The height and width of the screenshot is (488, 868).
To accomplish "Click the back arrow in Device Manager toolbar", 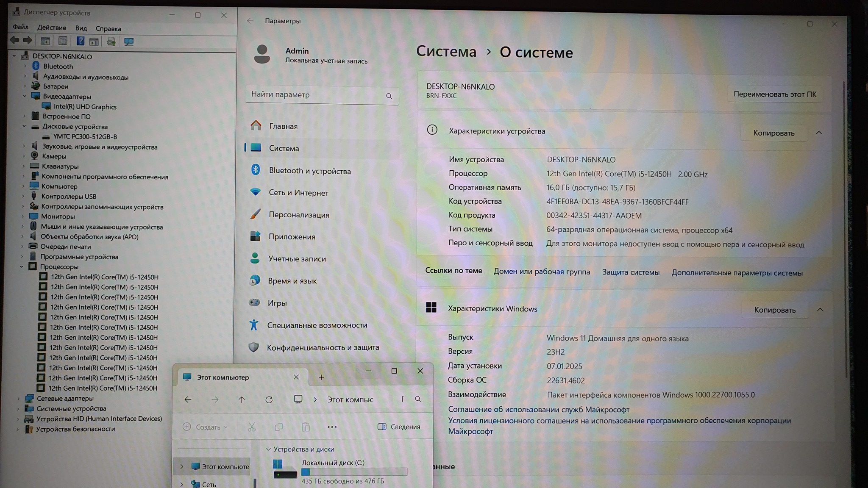I will point(14,40).
